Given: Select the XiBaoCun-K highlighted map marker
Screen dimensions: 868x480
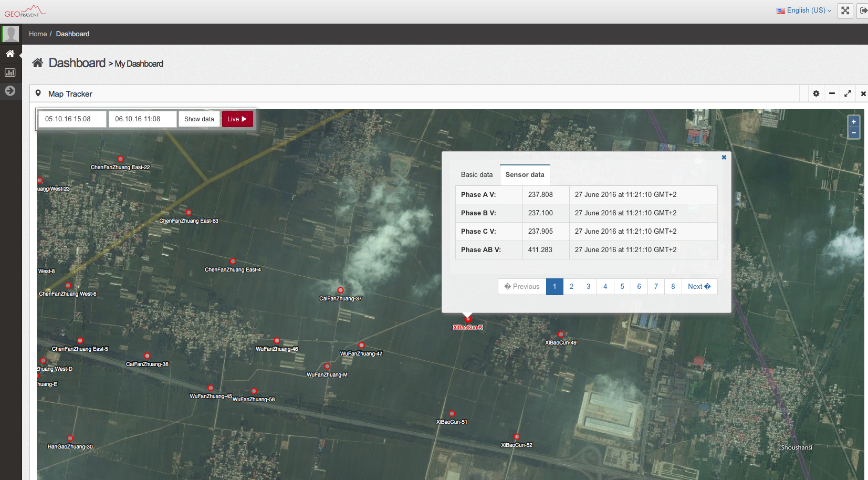Looking at the screenshot, I should tap(468, 319).
